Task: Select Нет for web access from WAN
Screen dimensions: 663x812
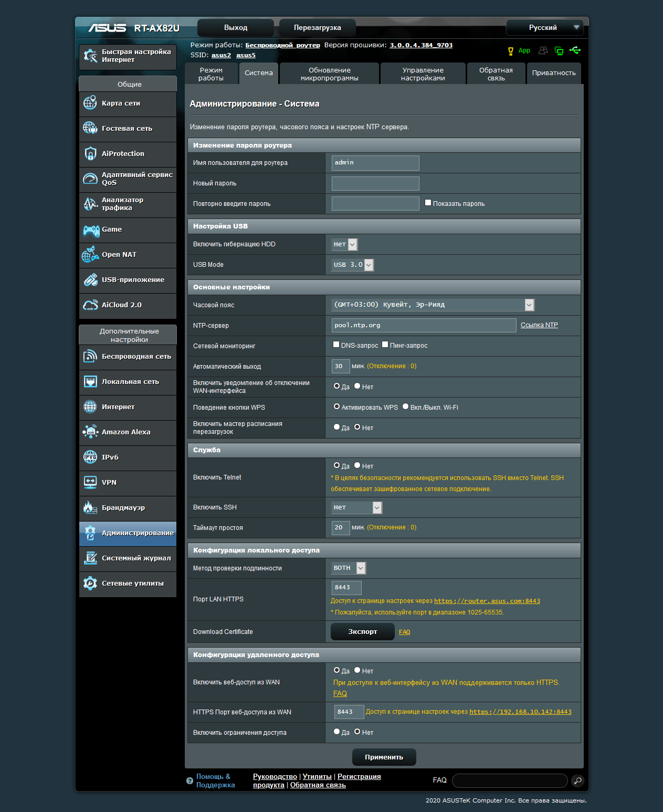Action: (x=357, y=670)
